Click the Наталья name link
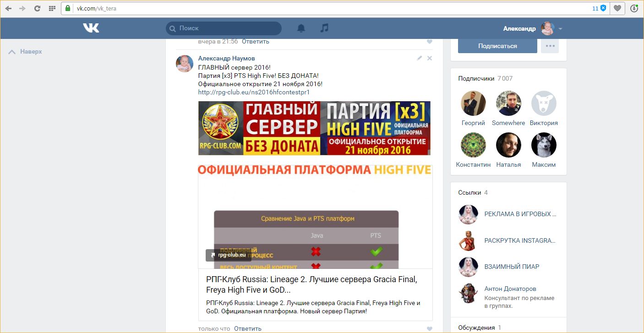Image resolution: width=644 pixels, height=333 pixels. pos(508,164)
